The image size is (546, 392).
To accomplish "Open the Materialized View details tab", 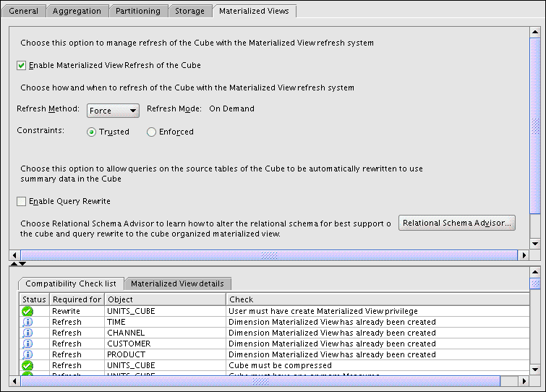I will point(177,284).
